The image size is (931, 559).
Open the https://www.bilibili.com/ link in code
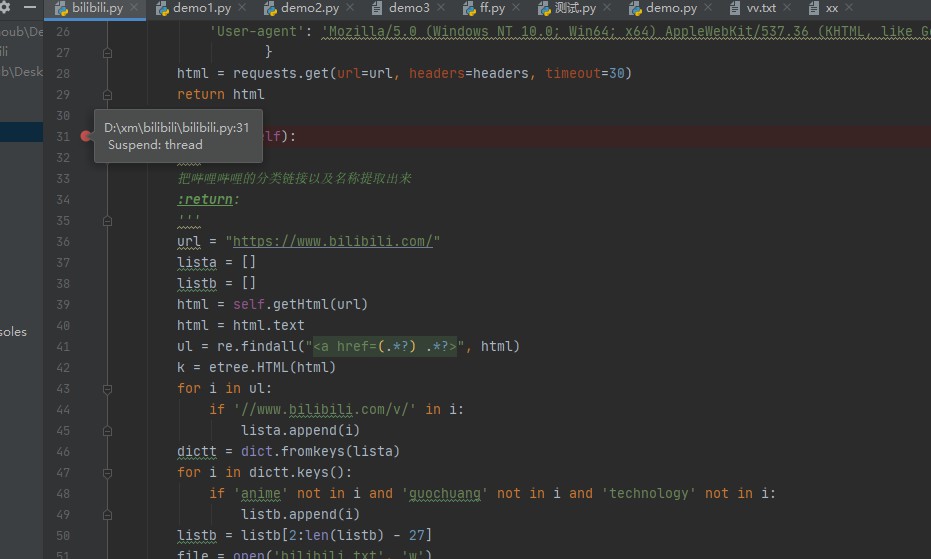click(332, 241)
